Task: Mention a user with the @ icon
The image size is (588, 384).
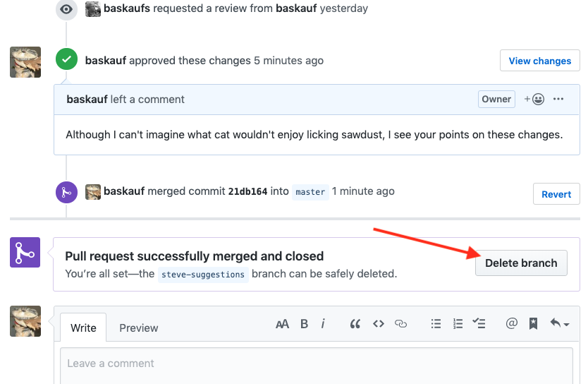Action: pos(511,323)
